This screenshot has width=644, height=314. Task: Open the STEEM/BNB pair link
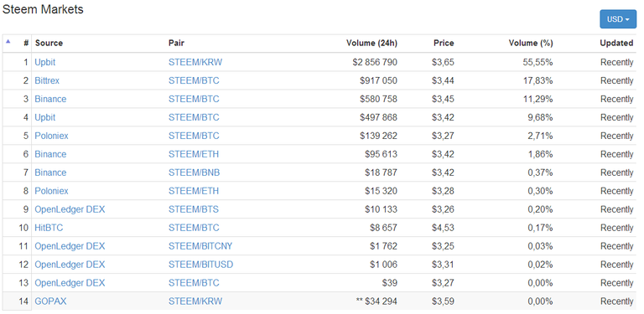[194, 172]
